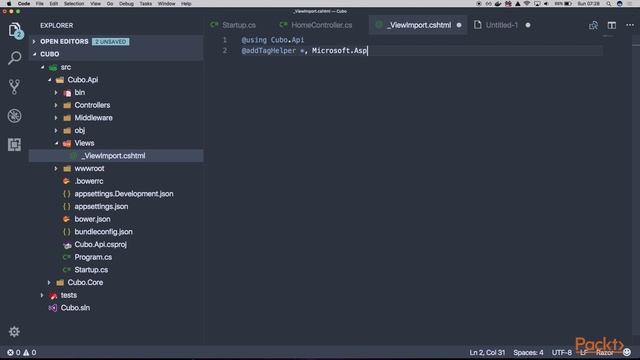The image size is (640, 360).
Task: Click the unsaved dot on Untitled-1 tab
Action: click(528, 25)
